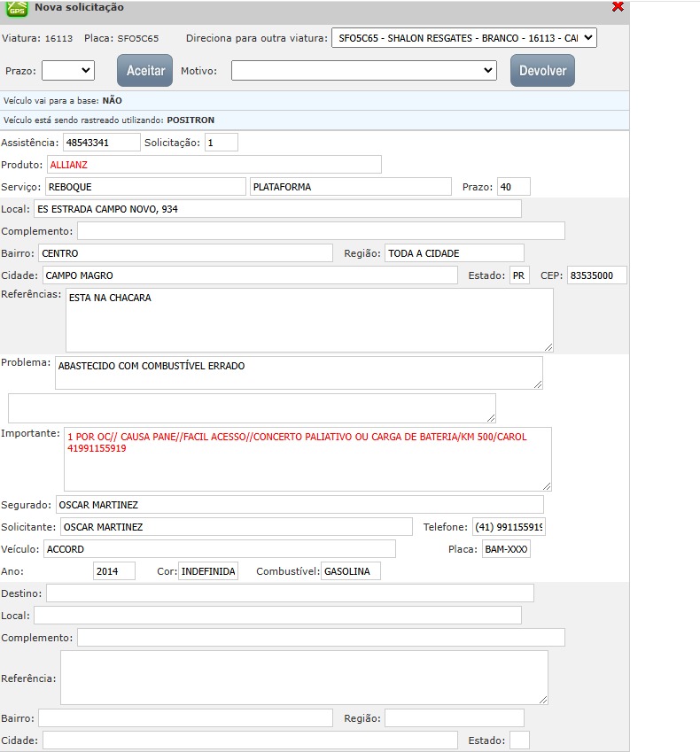The height and width of the screenshot is (752, 700).
Task: Click the Cor field INDEFINIDA
Action: tap(208, 570)
